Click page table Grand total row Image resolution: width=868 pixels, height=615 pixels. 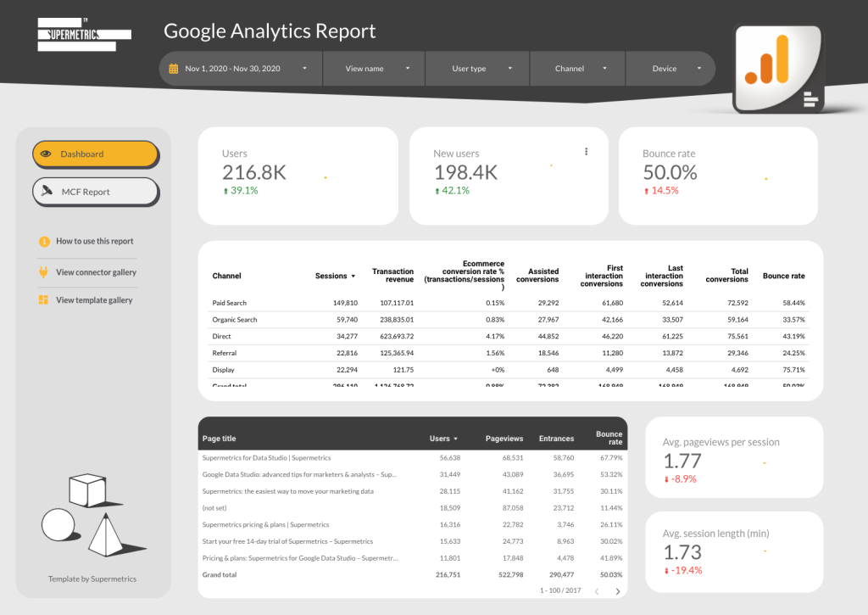(413, 574)
